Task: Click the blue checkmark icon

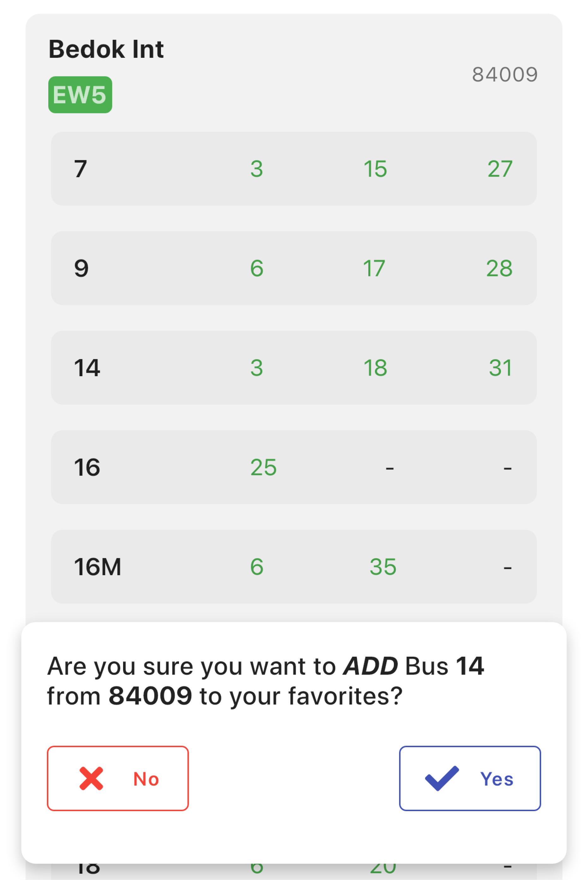Action: pos(442,778)
